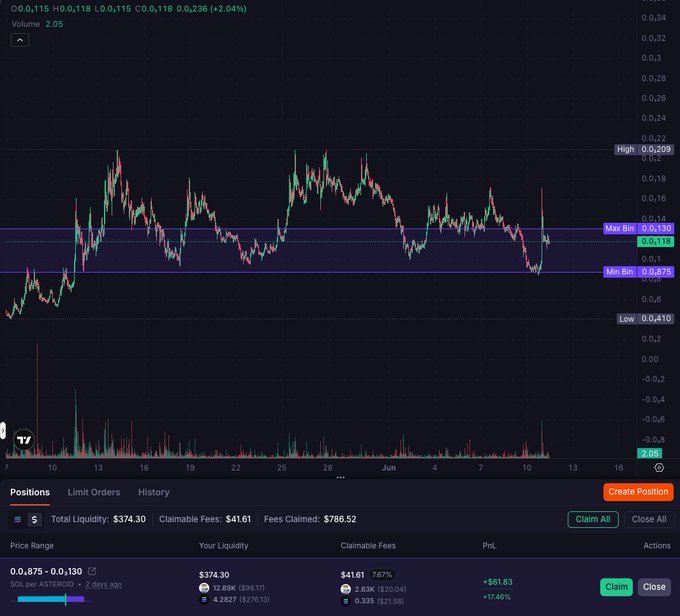Open the external link icon beside the price range
This screenshot has height=616, width=680.
(x=92, y=571)
